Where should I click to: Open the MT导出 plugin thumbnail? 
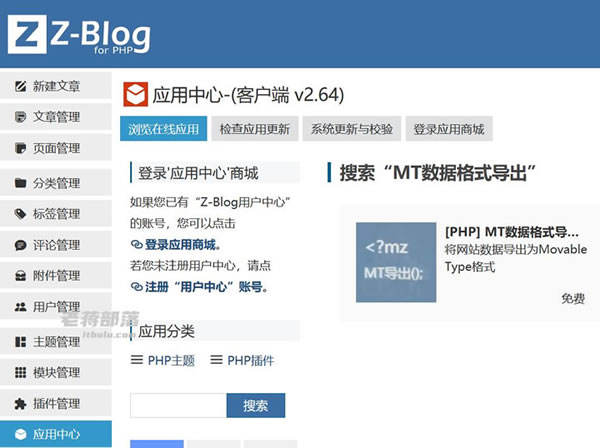(x=396, y=262)
